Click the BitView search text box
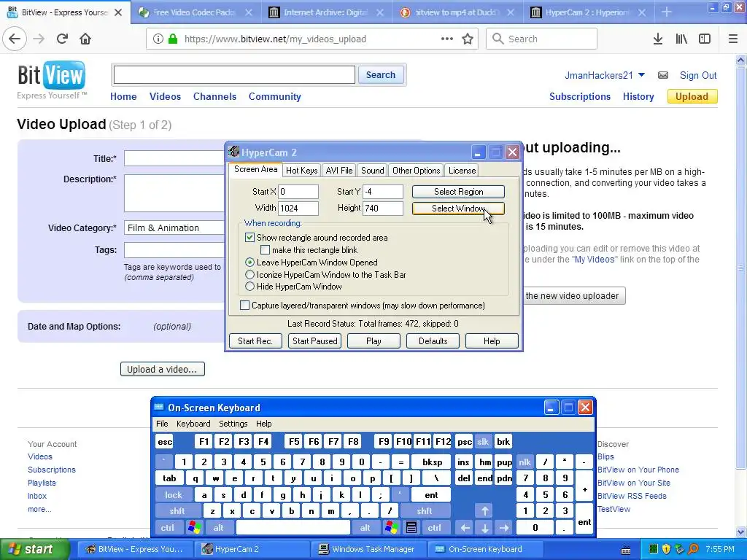747x560 pixels. [234, 75]
